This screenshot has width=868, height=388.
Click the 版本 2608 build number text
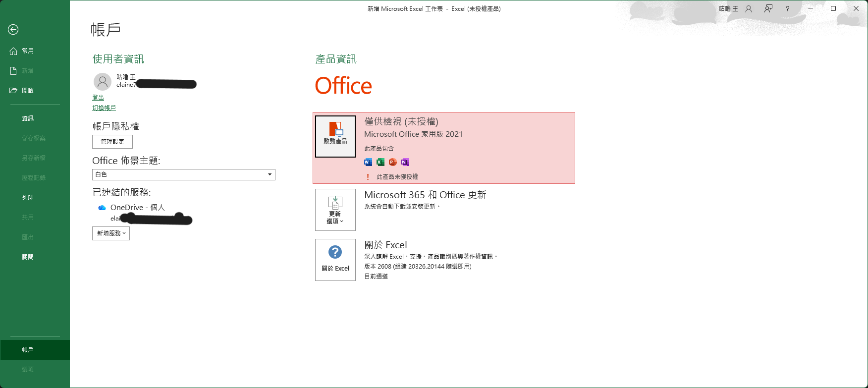pos(418,267)
